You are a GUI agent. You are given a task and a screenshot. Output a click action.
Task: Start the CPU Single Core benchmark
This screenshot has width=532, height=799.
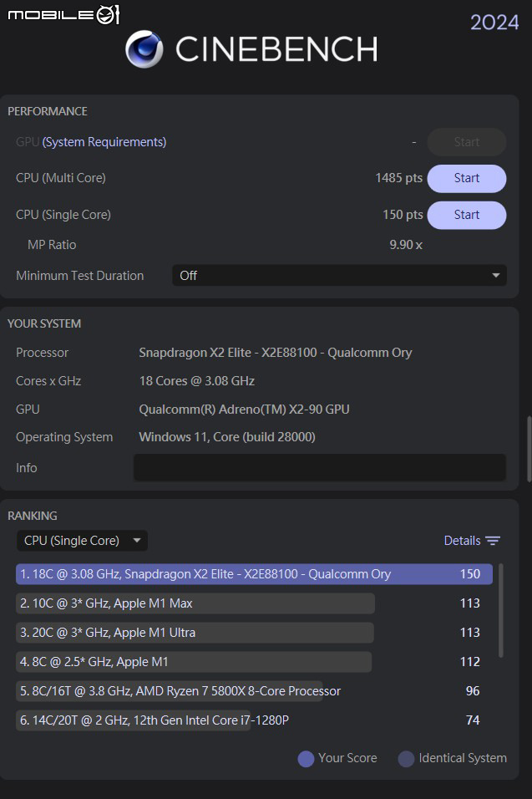467,215
